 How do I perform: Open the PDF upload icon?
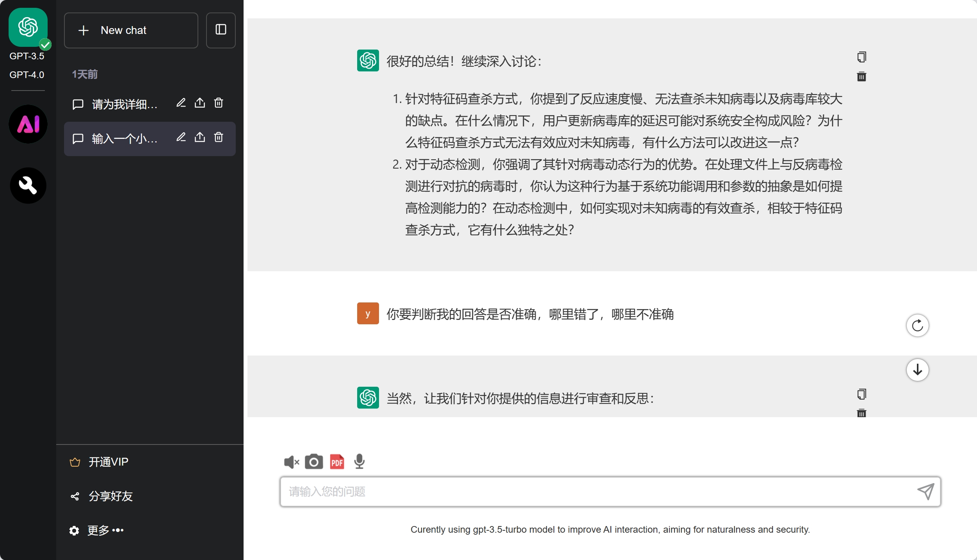click(337, 462)
